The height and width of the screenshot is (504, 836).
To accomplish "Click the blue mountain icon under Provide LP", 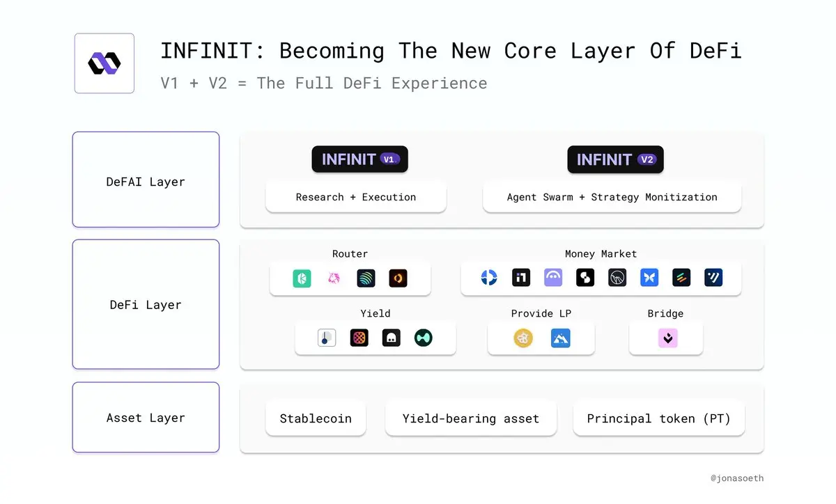I will tap(560, 338).
